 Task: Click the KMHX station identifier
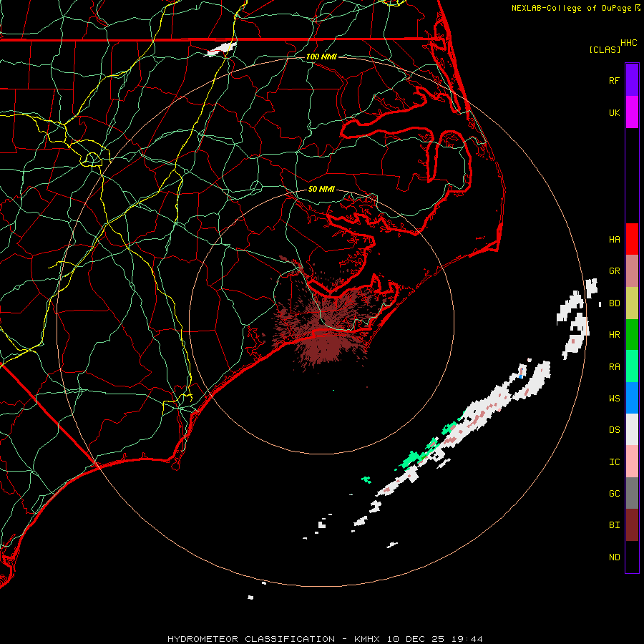367,639
